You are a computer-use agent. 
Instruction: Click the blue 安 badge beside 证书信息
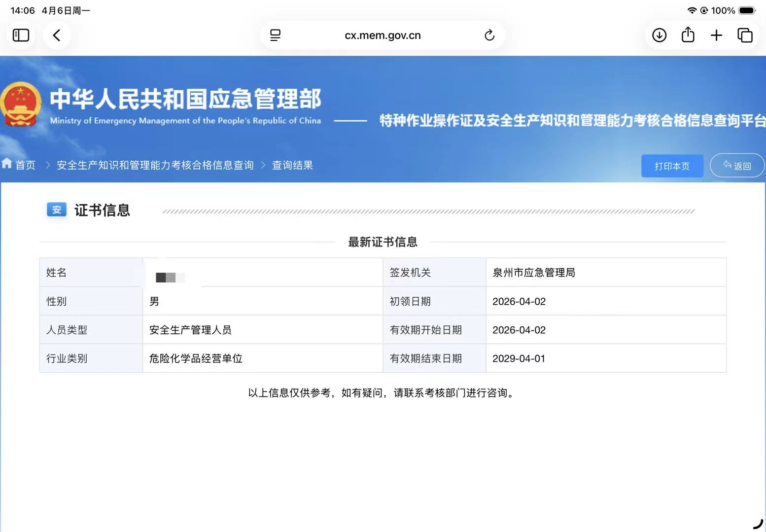(x=57, y=210)
